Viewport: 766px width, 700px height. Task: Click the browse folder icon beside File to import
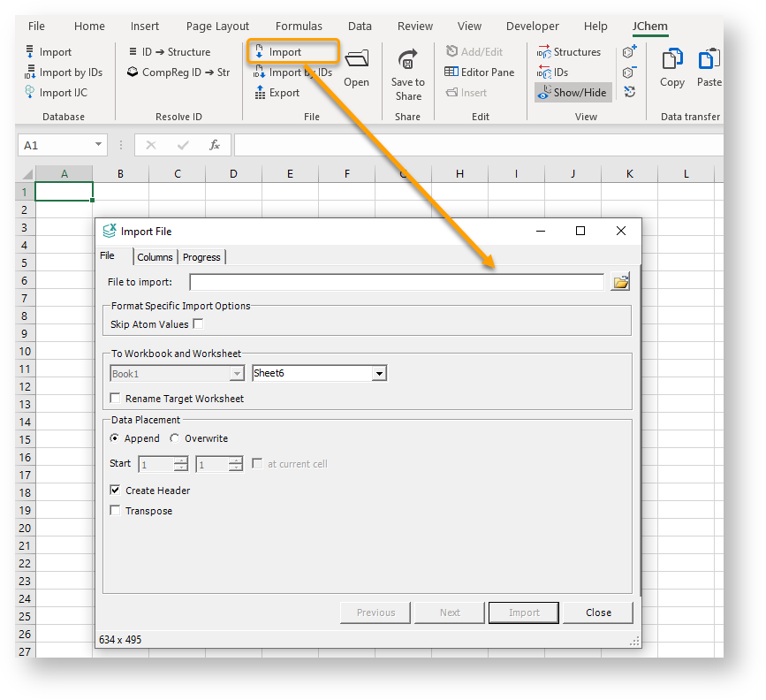coord(620,283)
